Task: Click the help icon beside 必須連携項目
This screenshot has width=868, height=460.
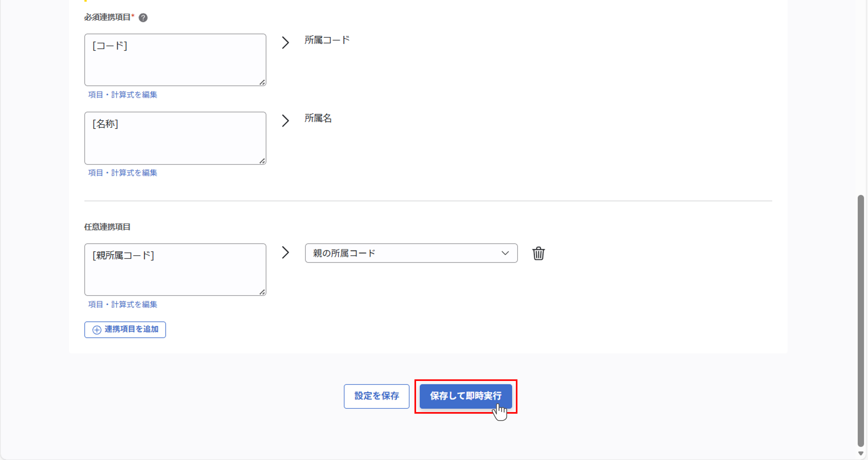Action: (x=143, y=18)
